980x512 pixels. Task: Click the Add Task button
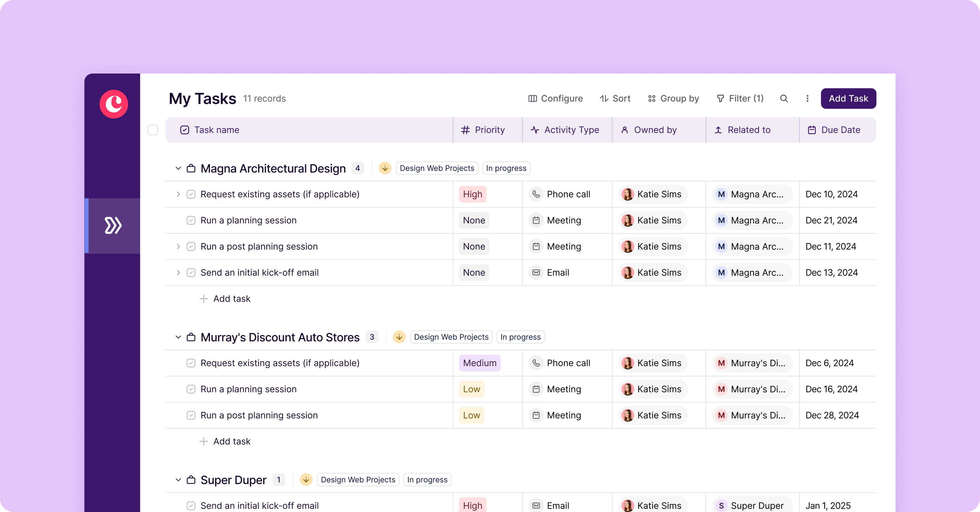[848, 99]
